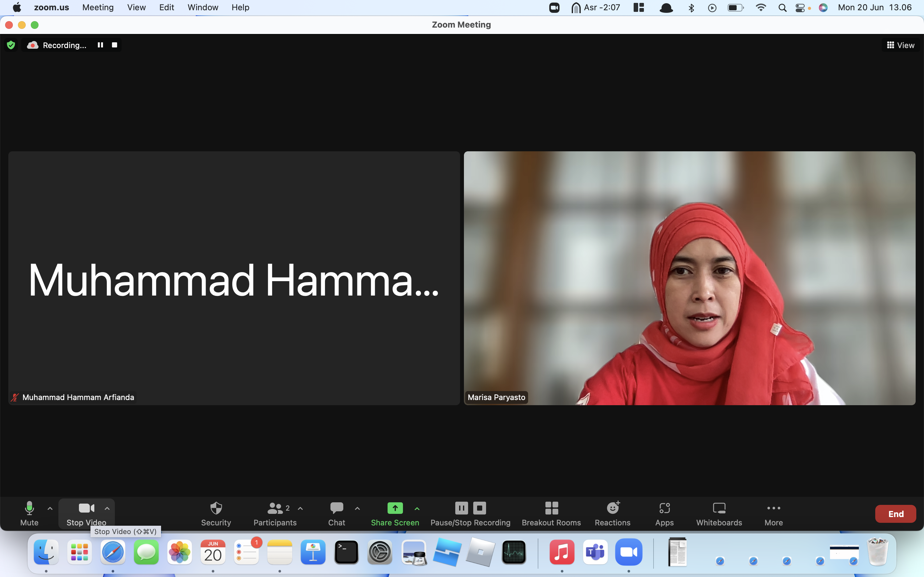This screenshot has width=924, height=577.
Task: Open the Participants panel
Action: (275, 514)
